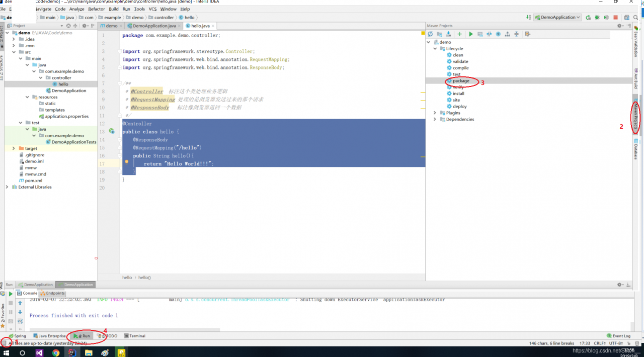Change UTF-8 file encoding in status bar
The height and width of the screenshot is (357, 644).
click(616, 343)
